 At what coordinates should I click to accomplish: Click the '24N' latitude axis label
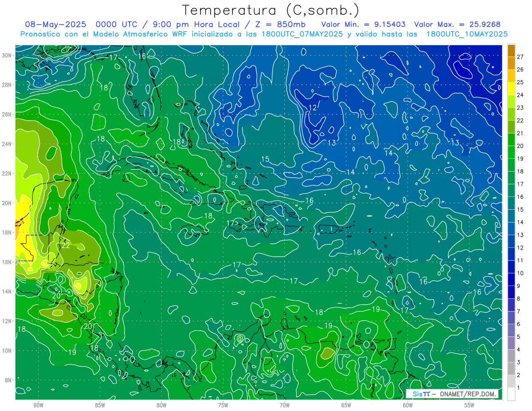(7, 144)
